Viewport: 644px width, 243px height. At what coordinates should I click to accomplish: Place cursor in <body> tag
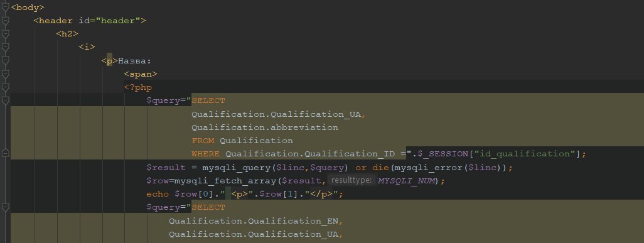tap(28, 7)
